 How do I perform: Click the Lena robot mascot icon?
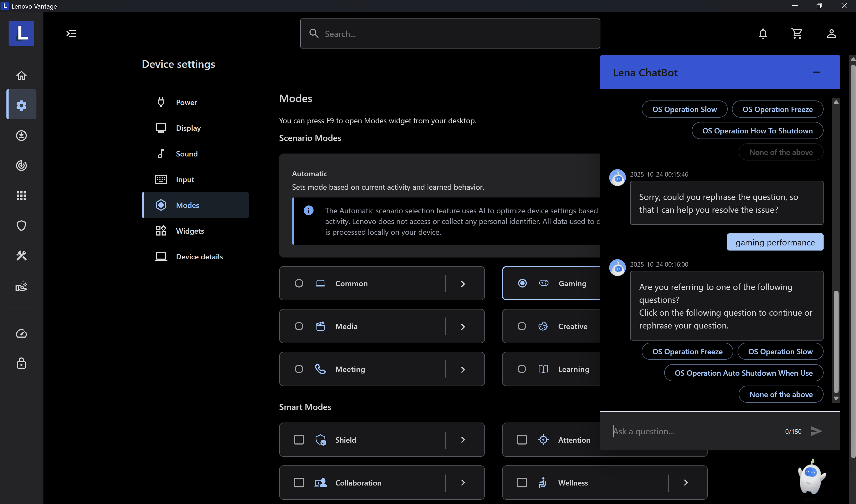pyautogui.click(x=811, y=477)
